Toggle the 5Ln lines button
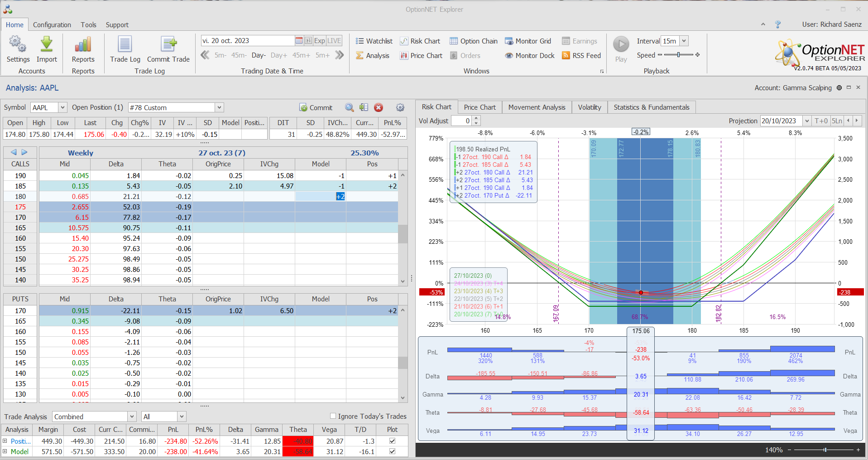This screenshot has width=868, height=460. pos(837,121)
